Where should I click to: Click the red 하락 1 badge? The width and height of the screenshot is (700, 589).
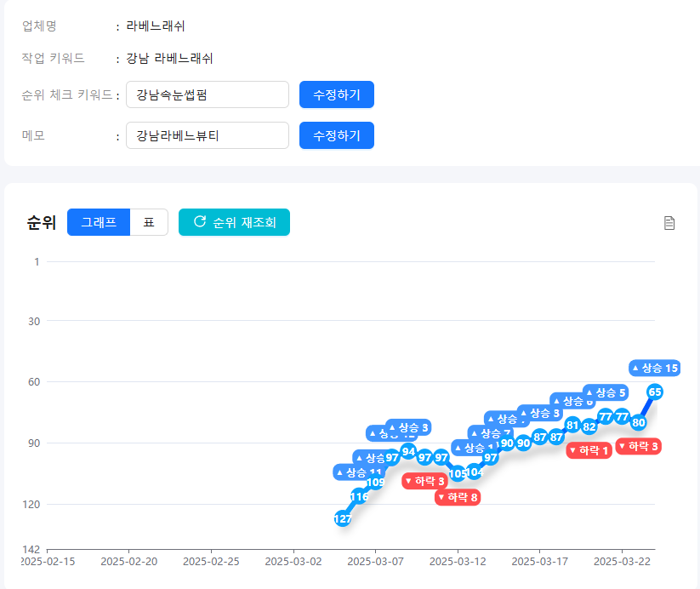click(589, 450)
